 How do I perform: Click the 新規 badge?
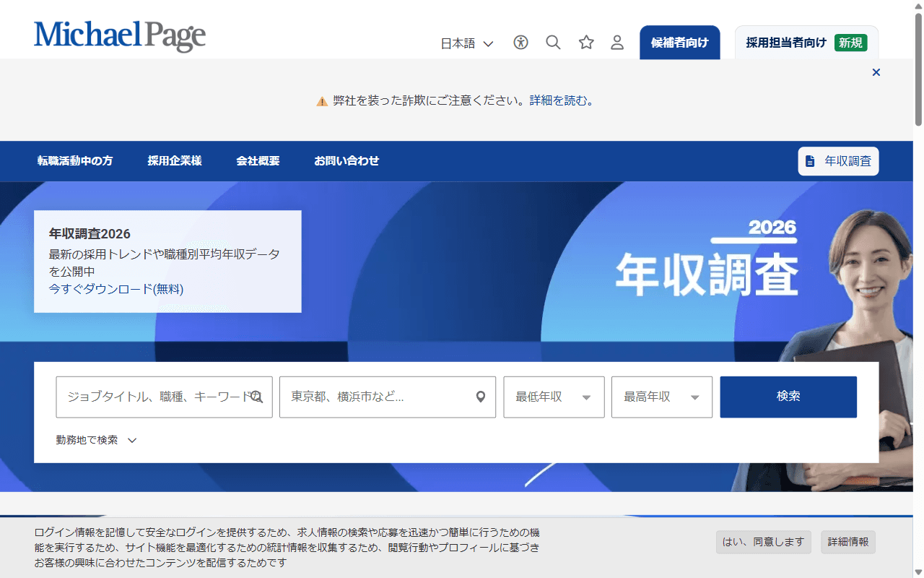pyautogui.click(x=851, y=43)
